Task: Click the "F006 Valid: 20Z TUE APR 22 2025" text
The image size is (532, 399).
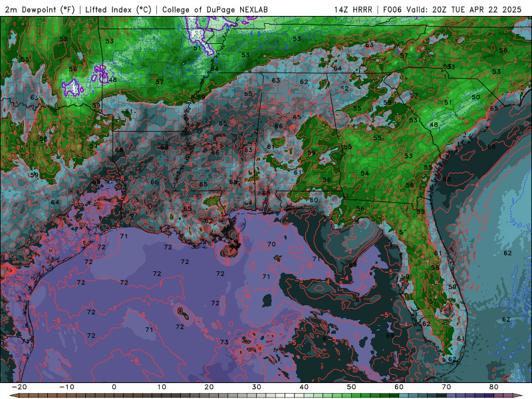Action: point(452,9)
